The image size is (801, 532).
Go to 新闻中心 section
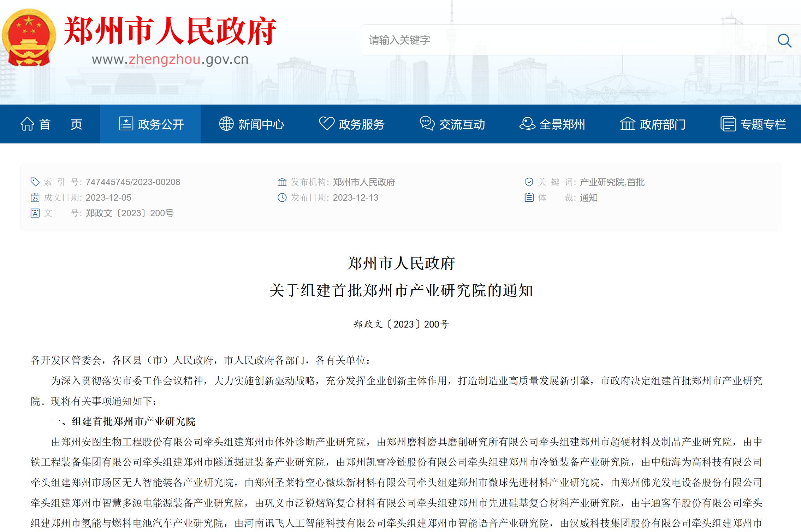[251, 124]
